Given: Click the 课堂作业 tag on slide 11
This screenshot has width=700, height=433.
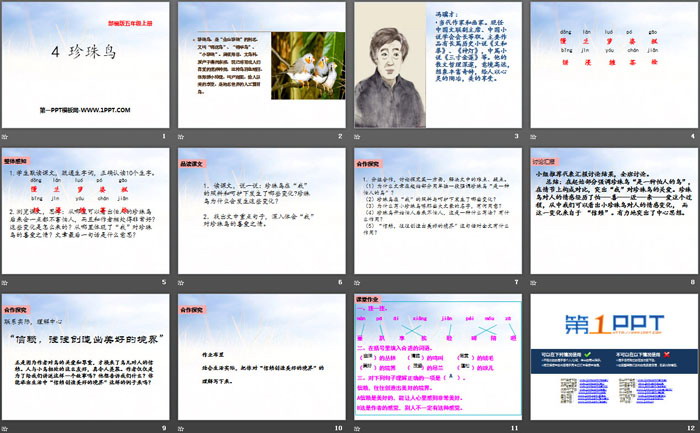Looking at the screenshot, I should pyautogui.click(x=367, y=299).
